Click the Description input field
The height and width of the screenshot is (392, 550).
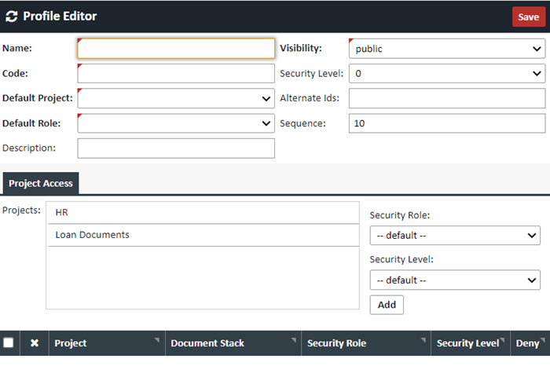pyautogui.click(x=176, y=148)
